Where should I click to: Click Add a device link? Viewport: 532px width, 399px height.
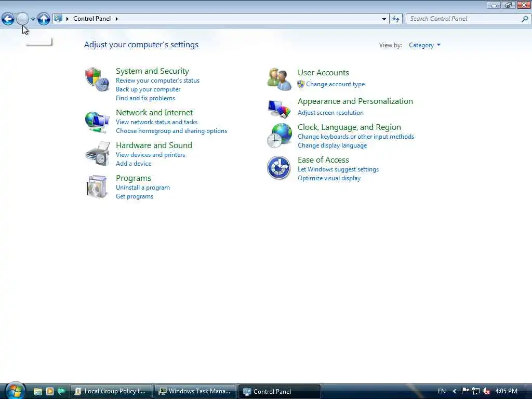134,164
